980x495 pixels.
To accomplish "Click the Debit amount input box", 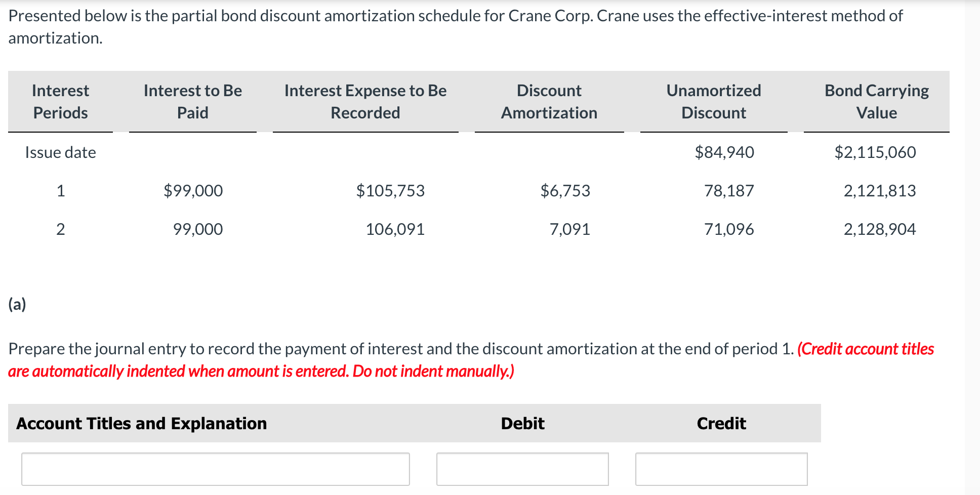I will (x=522, y=469).
